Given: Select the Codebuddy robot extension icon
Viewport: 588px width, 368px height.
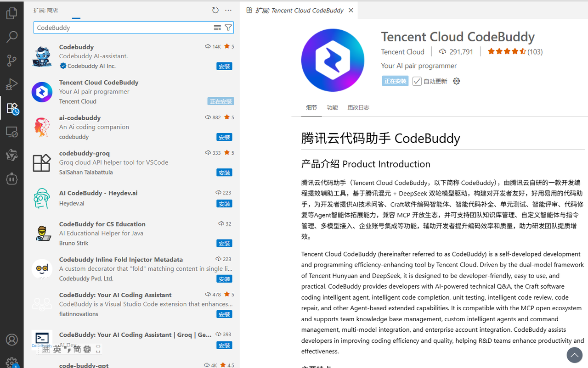Looking at the screenshot, I should (x=42, y=56).
